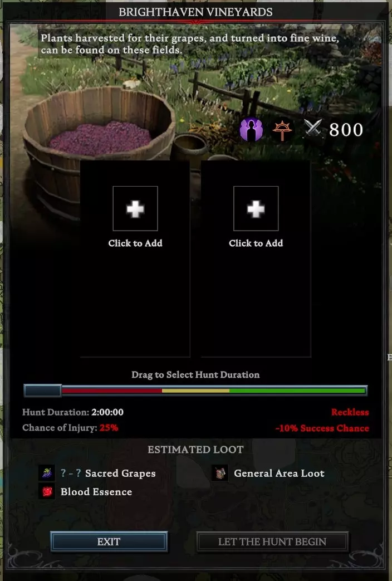Click the Brighthaven Vineyards title bar
This screenshot has width=392, height=581.
click(195, 12)
